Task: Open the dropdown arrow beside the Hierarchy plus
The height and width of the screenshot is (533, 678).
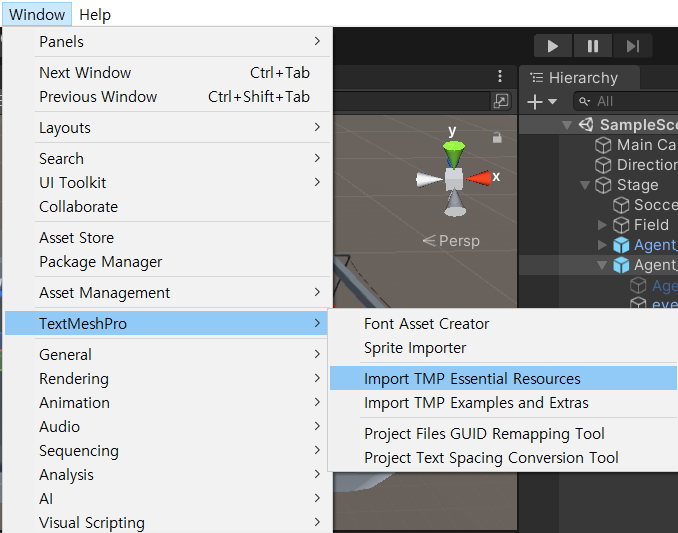Action: click(552, 102)
